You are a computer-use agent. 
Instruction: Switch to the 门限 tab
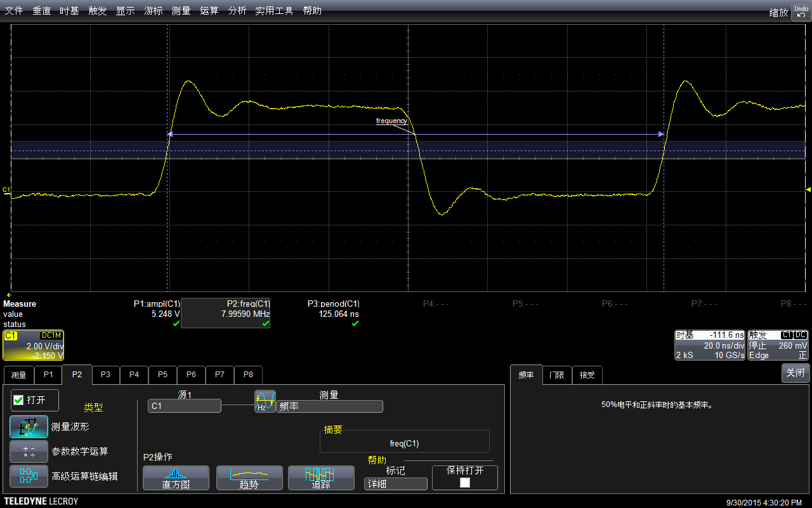(x=556, y=375)
